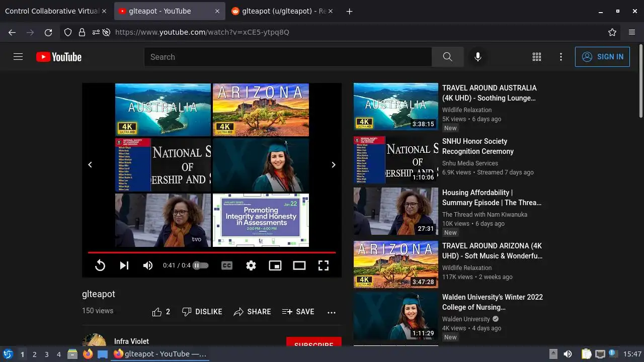The width and height of the screenshot is (644, 362).
Task: Open SNHU Honor Society Recognition Ceremony
Action: tap(478, 146)
